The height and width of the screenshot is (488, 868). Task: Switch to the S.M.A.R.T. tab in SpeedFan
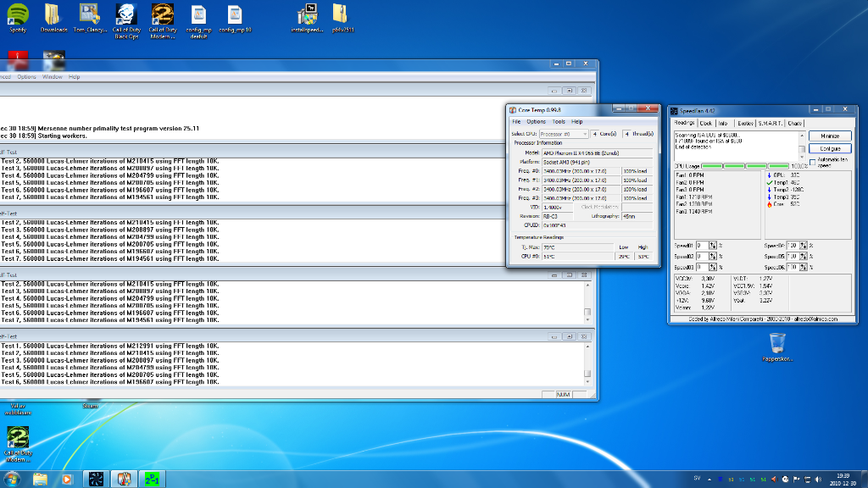(x=770, y=123)
